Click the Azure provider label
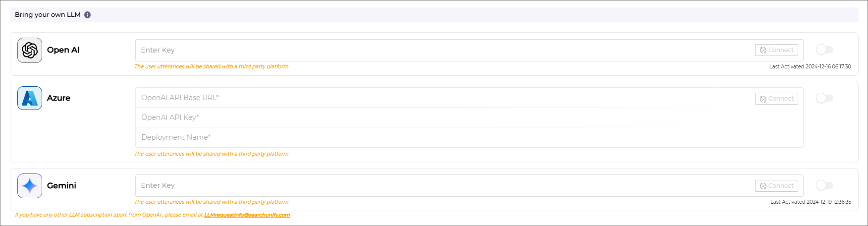The height and width of the screenshot is (226, 868). [58, 98]
